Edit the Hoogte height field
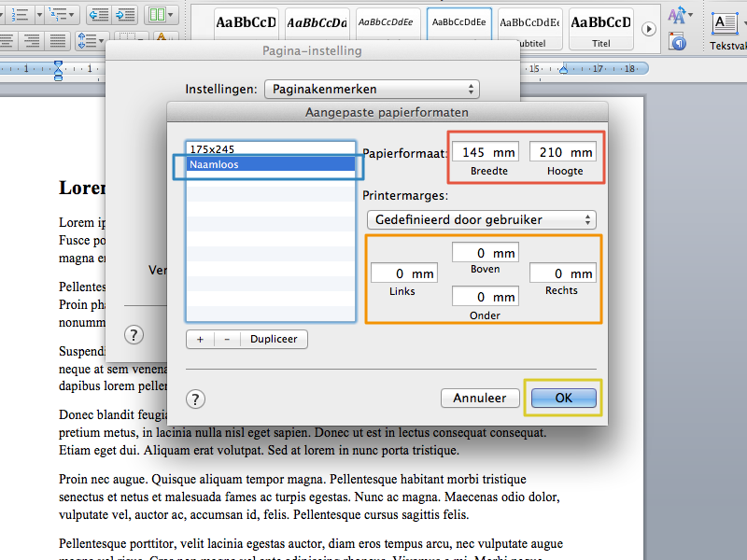Viewport: 747px width, 560px height. [563, 152]
